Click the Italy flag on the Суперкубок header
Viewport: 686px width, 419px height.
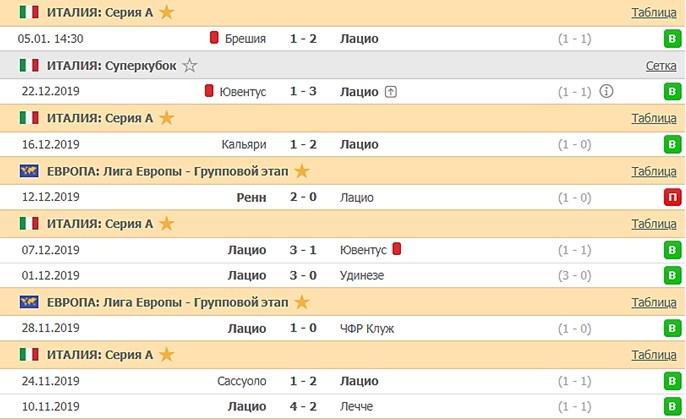point(29,65)
